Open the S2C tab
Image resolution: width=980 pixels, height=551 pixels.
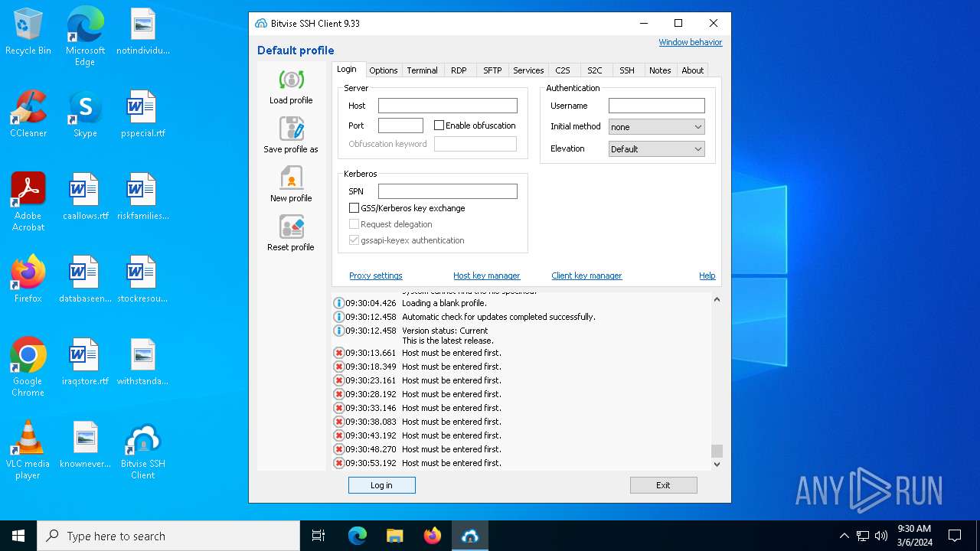595,70
